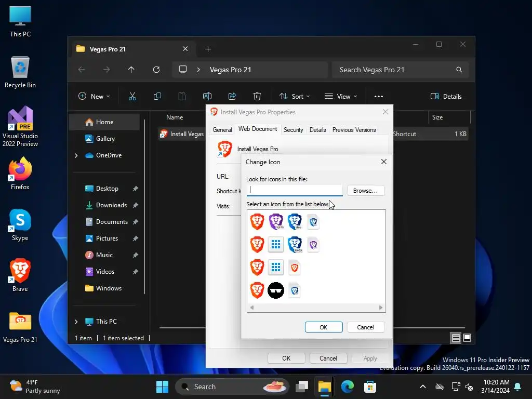532x399 pixels.
Task: Click Cancel in Install Vegas Pro Properties
Action: [328, 358]
